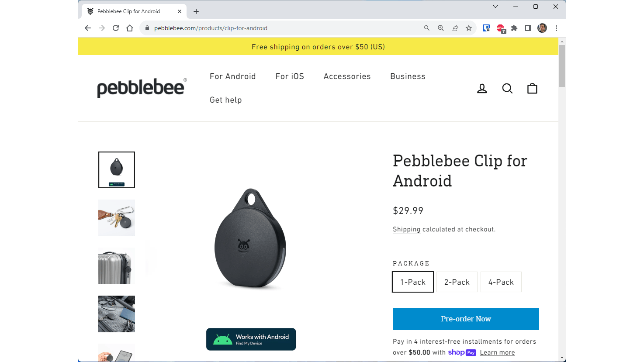Open the Chrome three-dot menu
The height and width of the screenshot is (362, 644).
556,28
